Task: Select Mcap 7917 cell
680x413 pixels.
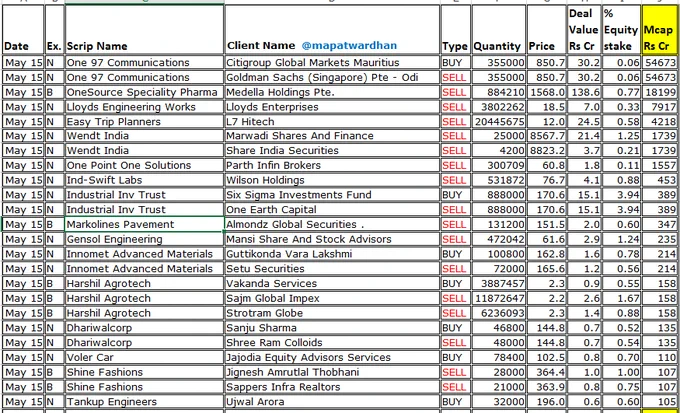Action: (659, 107)
